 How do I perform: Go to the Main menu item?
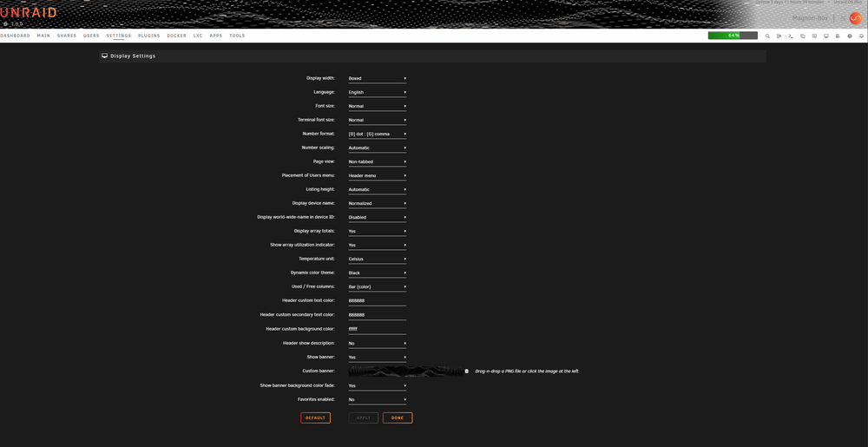click(x=43, y=36)
